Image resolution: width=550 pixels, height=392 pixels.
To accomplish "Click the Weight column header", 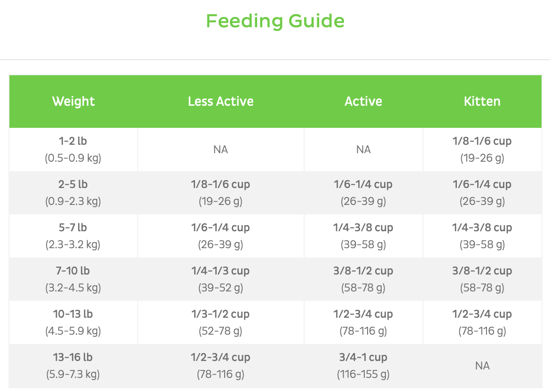I will coord(73,102).
